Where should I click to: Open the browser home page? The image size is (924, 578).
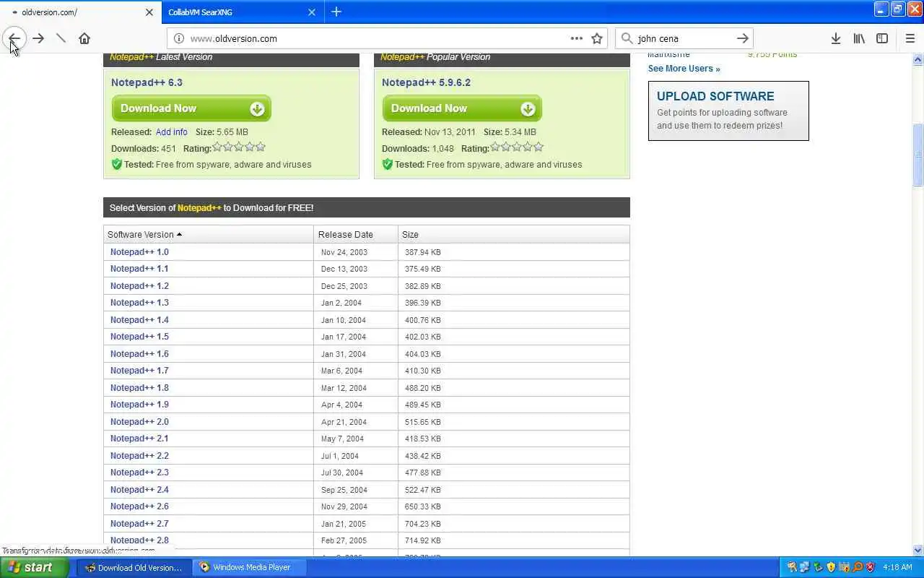[x=84, y=38]
